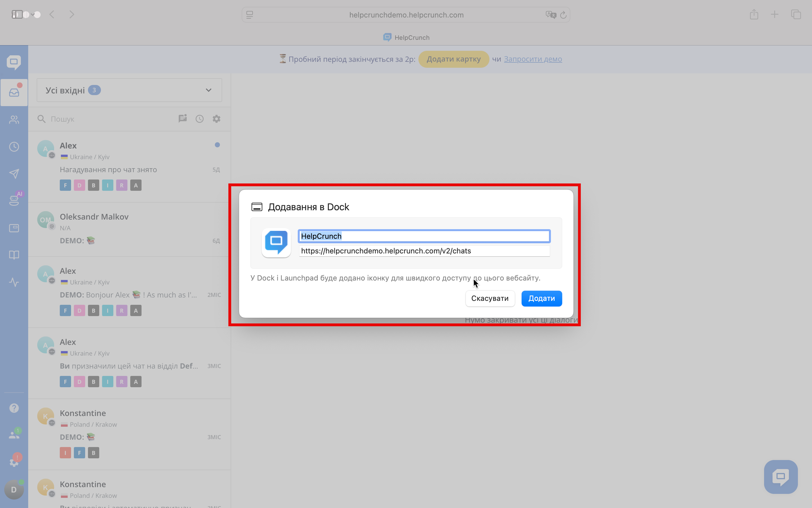Open Alex chat 'Нагадування про чат знято'
812x508 pixels.
coord(129,167)
